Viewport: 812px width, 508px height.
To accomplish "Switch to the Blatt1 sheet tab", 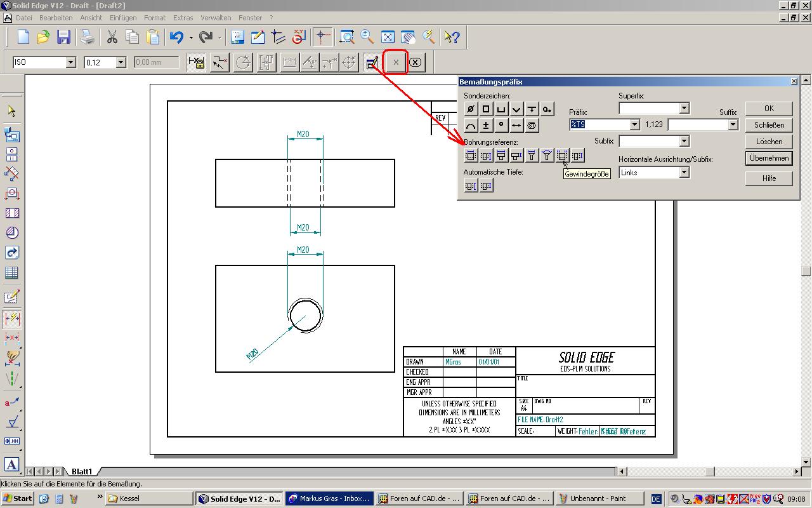I will tap(82, 472).
